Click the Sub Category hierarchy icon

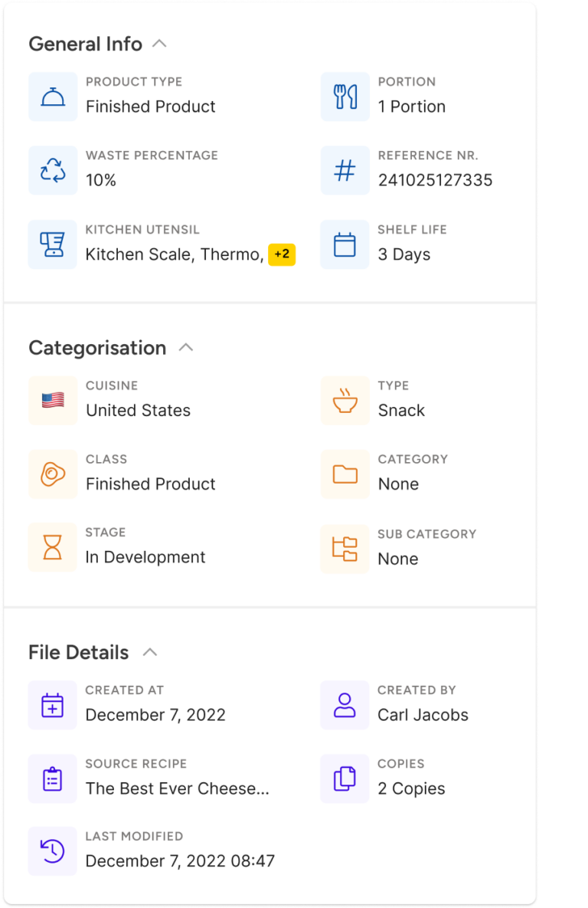[345, 548]
